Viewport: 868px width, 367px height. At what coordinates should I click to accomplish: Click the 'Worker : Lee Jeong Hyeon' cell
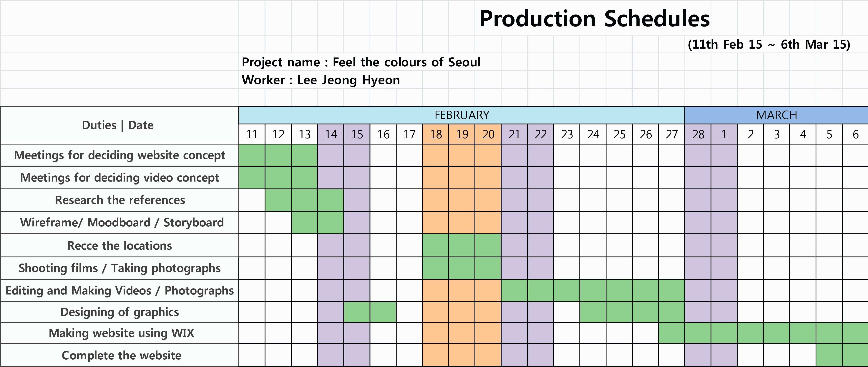321,80
